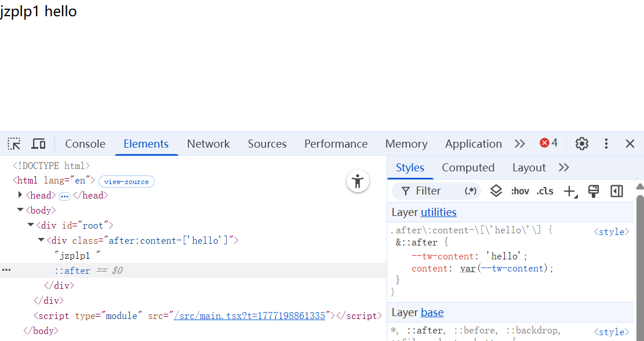The image size is (644, 341).
Task: Switch to the Elements tab
Action: [146, 144]
